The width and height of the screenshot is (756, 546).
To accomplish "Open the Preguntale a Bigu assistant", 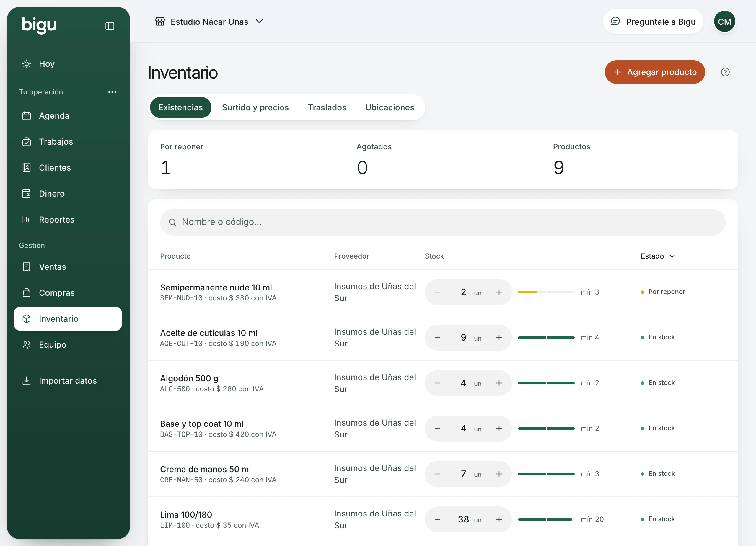I will [653, 22].
